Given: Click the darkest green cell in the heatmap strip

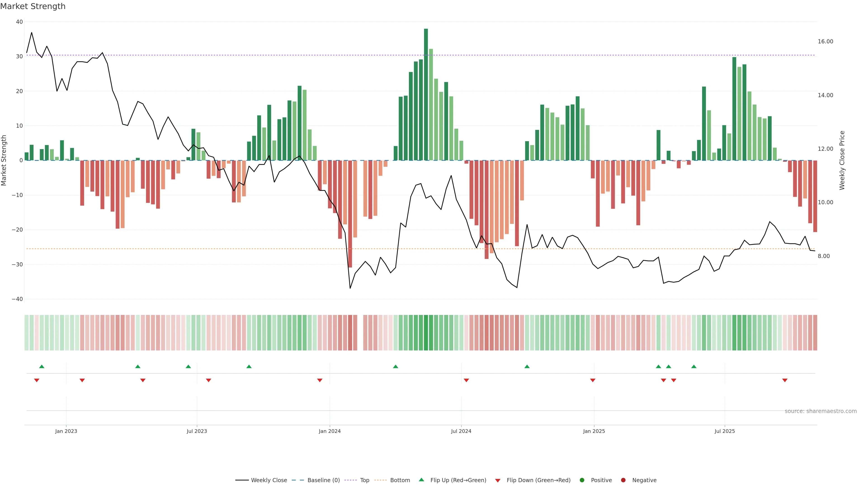Looking at the screenshot, I should point(426,333).
